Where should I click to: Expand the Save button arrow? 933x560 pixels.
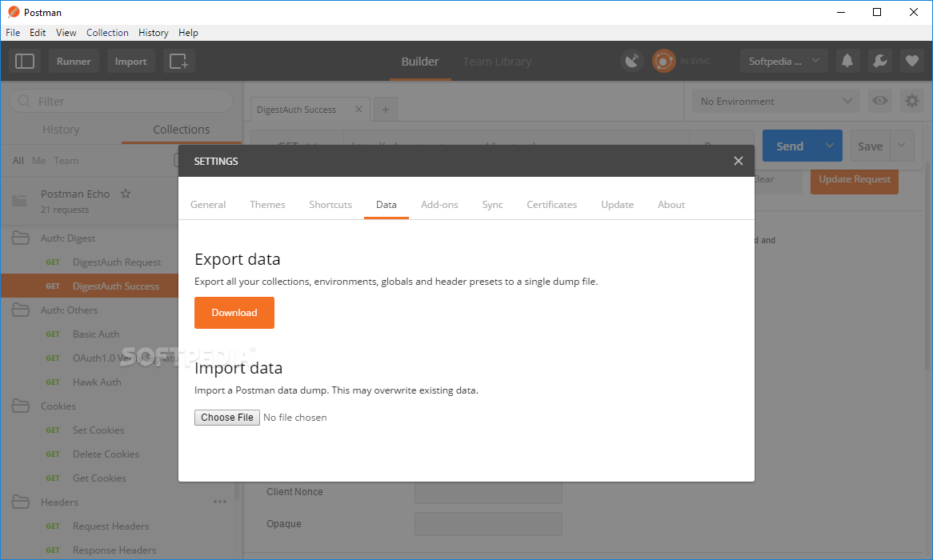902,146
